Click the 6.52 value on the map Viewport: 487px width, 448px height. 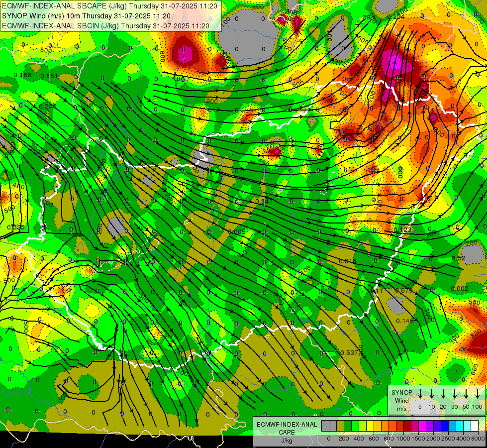pyautogui.click(x=459, y=258)
